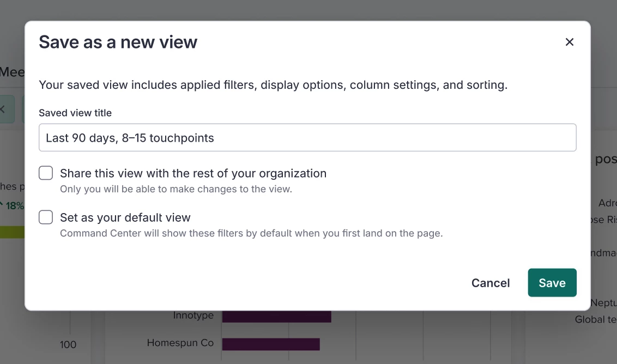Click the green Save button
Viewport: 617px width, 364px height.
tap(552, 283)
